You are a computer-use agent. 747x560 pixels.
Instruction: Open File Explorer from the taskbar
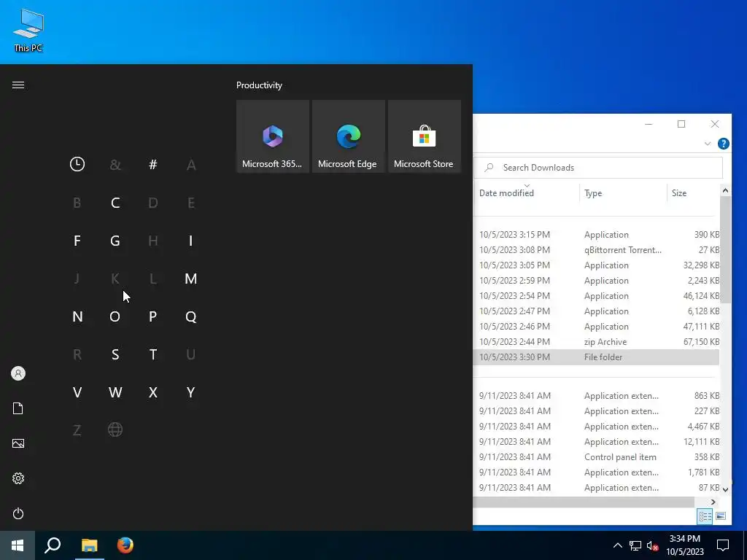point(89,545)
